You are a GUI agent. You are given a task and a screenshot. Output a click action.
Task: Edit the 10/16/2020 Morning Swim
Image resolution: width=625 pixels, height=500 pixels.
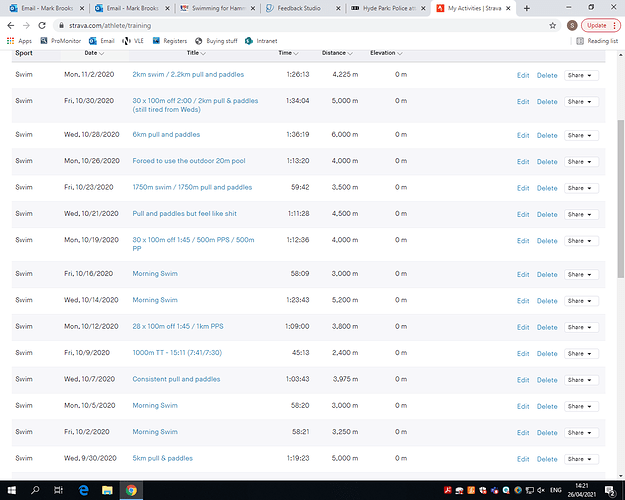pyautogui.click(x=523, y=275)
